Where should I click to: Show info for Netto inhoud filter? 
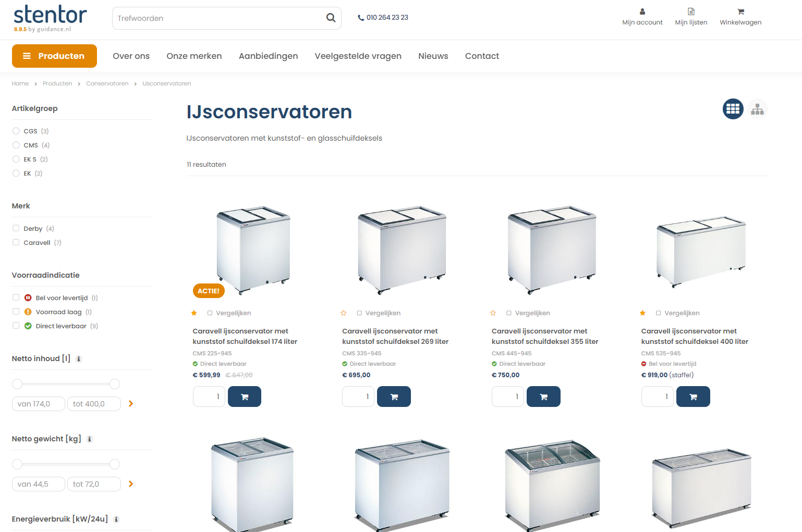point(79,359)
